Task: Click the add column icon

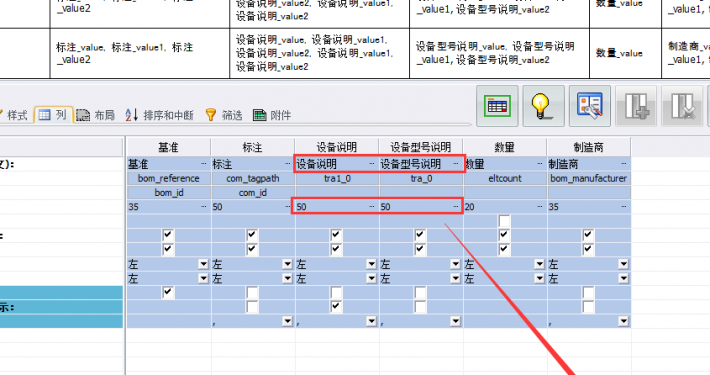Action: 636,106
